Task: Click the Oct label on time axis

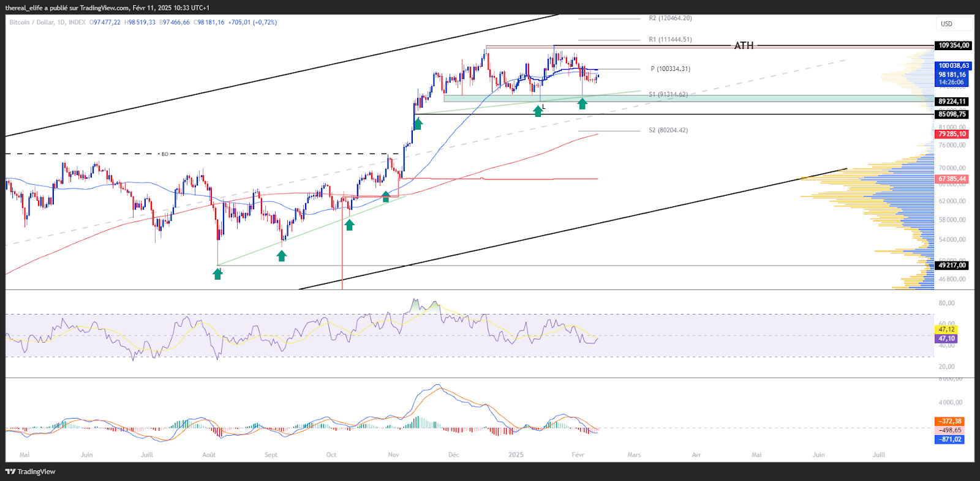Action: (331, 455)
